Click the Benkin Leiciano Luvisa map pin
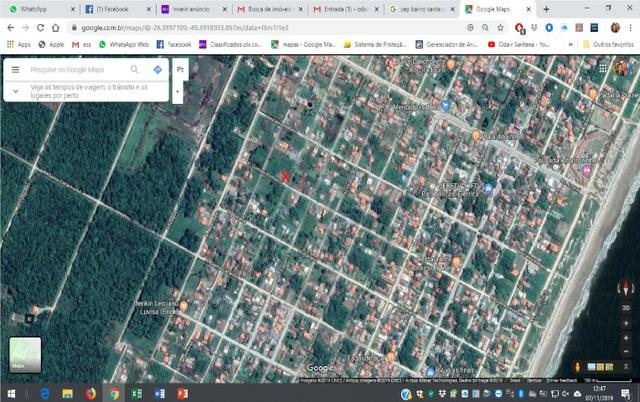Screen dimensions: 640x402 pyautogui.click(x=184, y=306)
